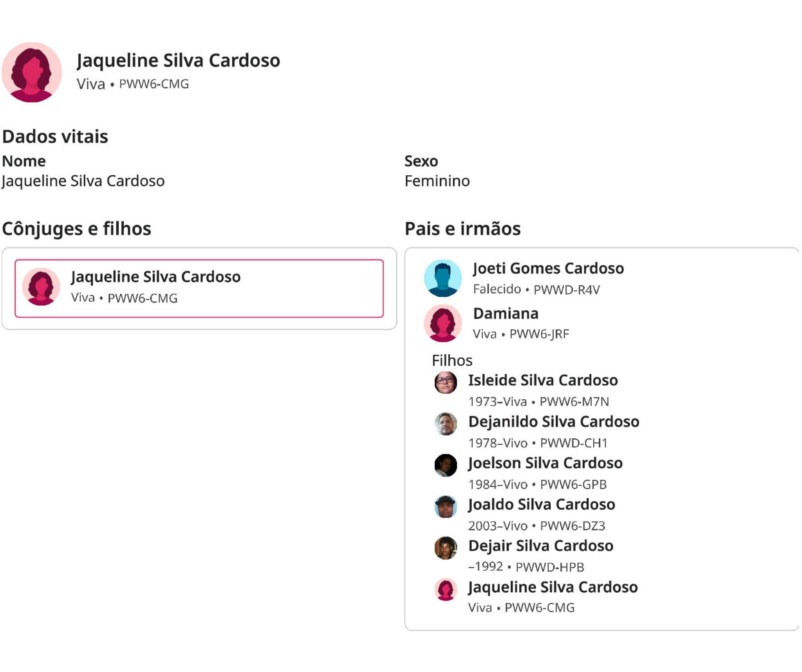This screenshot has width=802, height=672.
Task: Click Joeti Gomes Cardoso's blue male avatar
Action: (443, 278)
